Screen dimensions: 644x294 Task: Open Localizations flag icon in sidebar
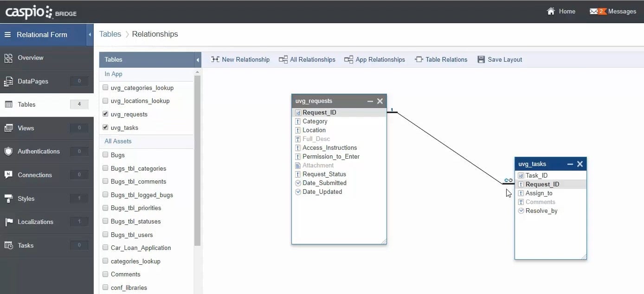[x=8, y=222]
